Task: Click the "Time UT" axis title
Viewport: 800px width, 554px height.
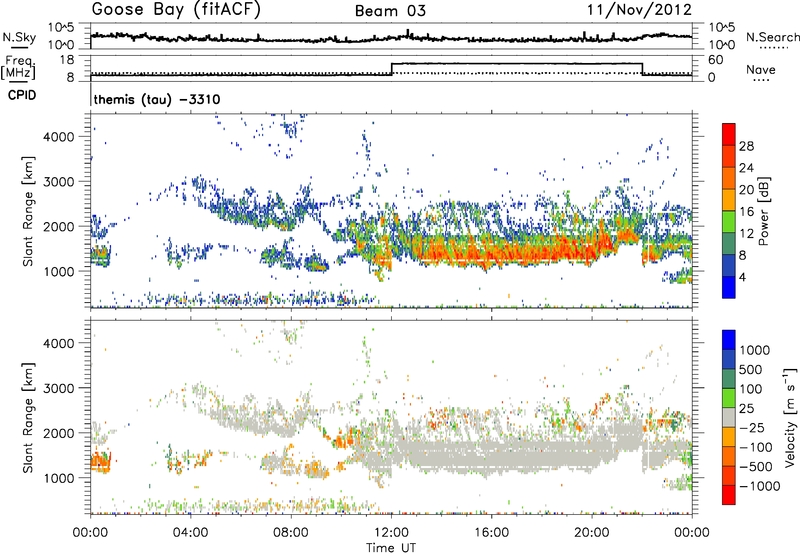Action: pos(391,548)
